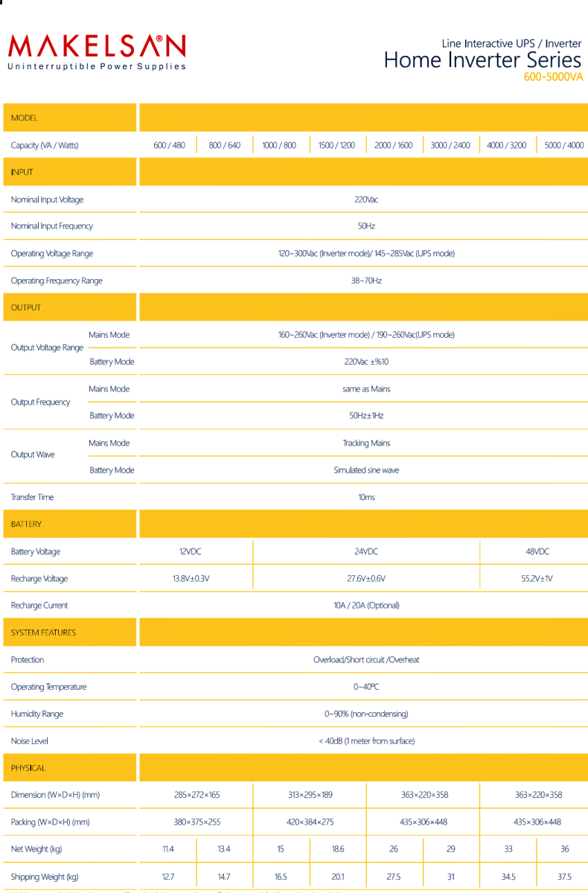Click the MAKELSAN logo
The height and width of the screenshot is (893, 588).
(x=97, y=47)
